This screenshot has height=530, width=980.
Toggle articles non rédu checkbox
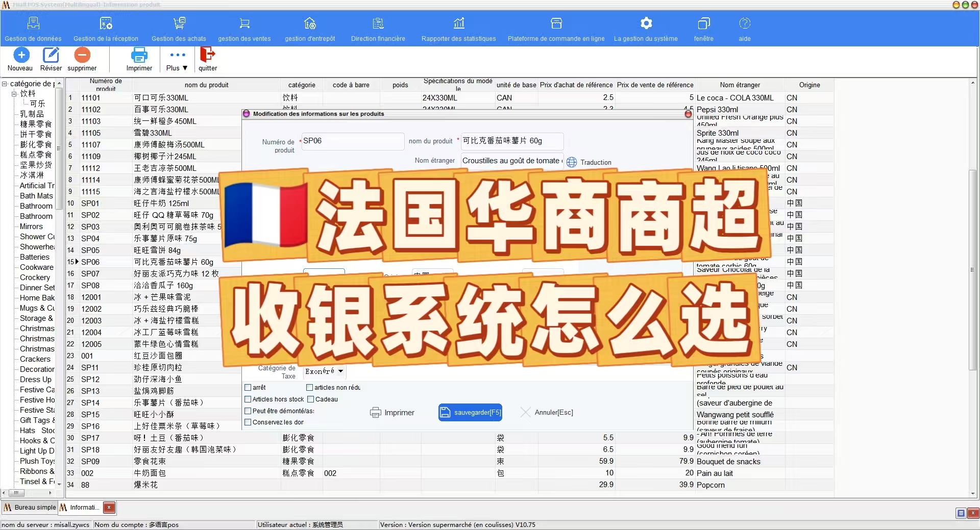click(310, 388)
